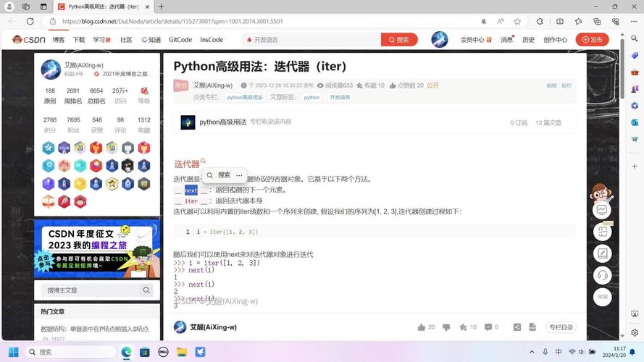Open the new tab plus button

162,7
